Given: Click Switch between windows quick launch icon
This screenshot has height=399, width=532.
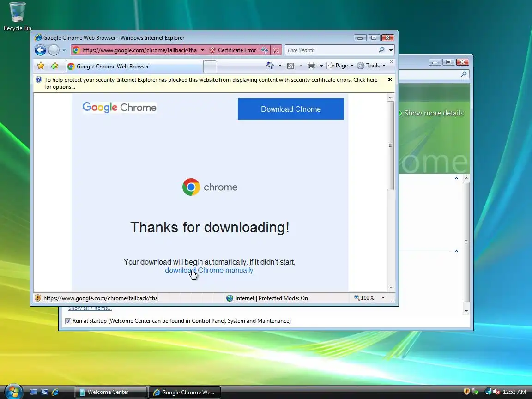Looking at the screenshot, I should click(x=44, y=392).
